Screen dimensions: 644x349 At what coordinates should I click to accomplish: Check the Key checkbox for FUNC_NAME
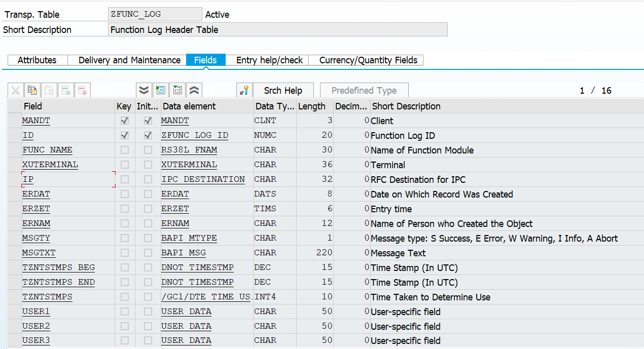(x=125, y=150)
